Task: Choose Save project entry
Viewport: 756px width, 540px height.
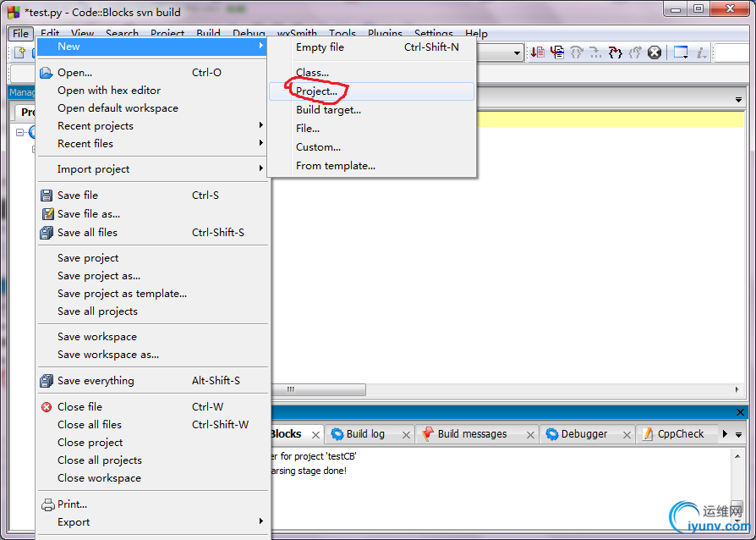Action: point(152,258)
